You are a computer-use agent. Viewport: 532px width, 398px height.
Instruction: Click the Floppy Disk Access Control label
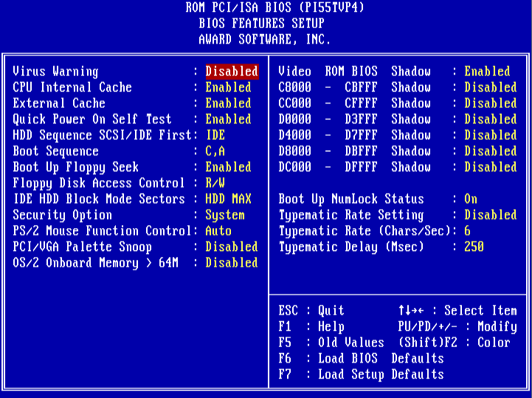99,183
